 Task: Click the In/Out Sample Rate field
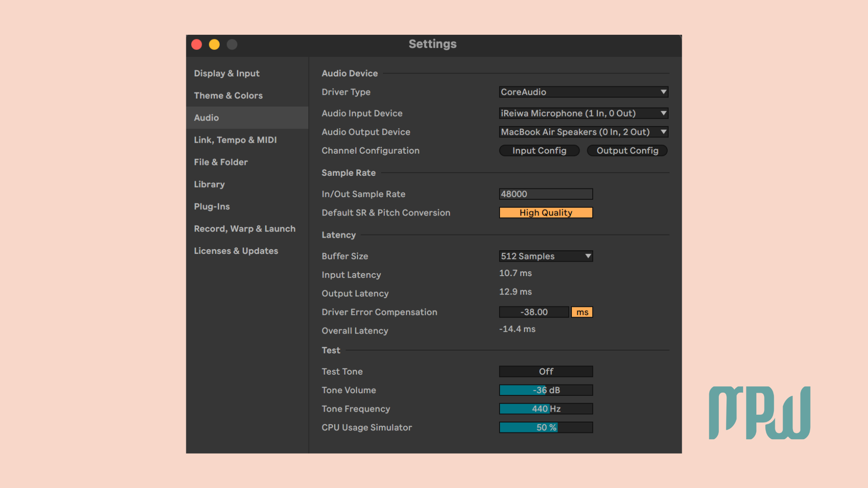(x=545, y=193)
